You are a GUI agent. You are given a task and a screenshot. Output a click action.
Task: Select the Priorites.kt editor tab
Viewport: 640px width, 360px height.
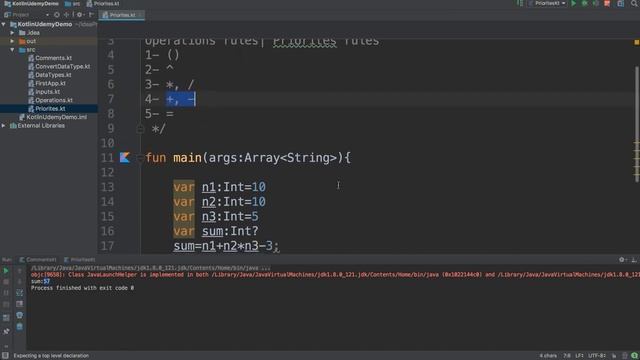click(121, 15)
